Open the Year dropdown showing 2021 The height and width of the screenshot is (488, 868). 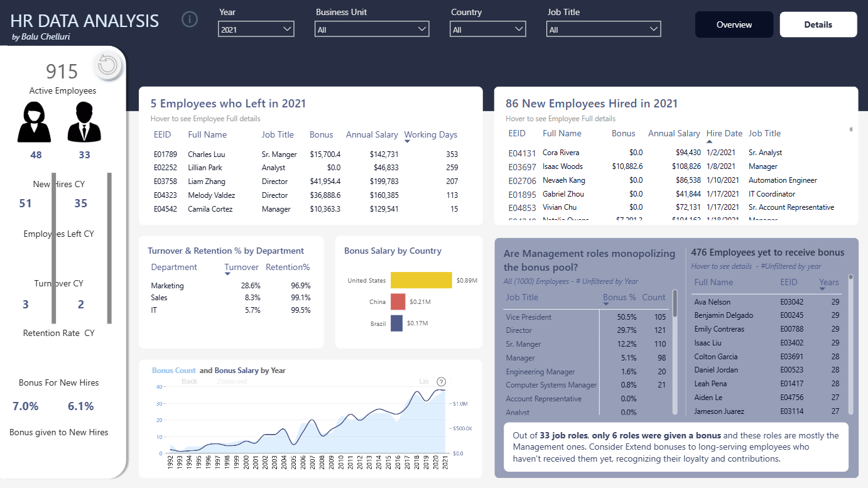(x=256, y=29)
